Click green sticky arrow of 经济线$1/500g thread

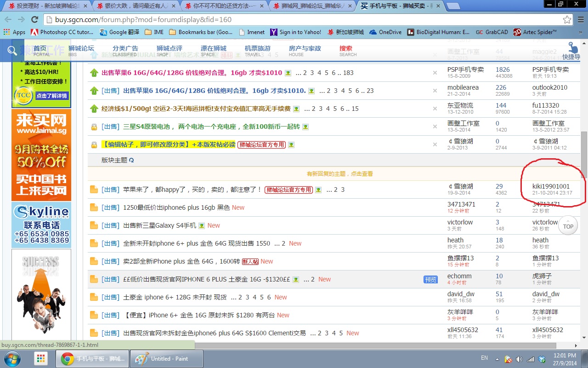pyautogui.click(x=94, y=109)
